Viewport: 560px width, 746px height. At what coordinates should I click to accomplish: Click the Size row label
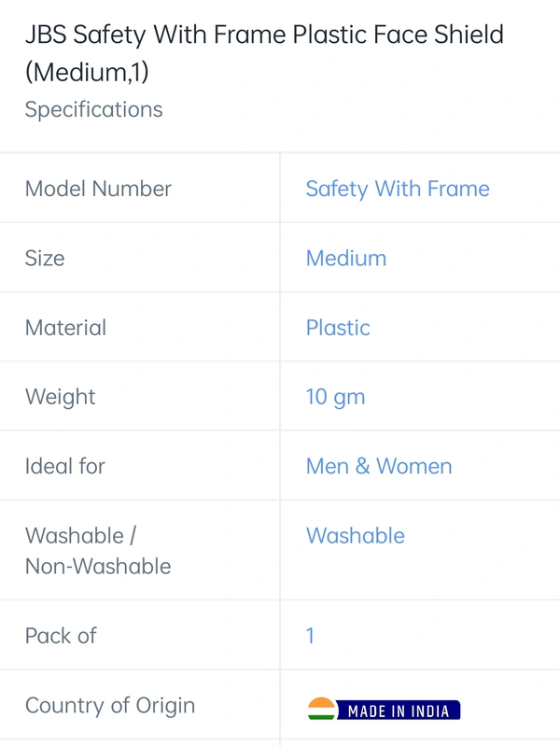[45, 259]
